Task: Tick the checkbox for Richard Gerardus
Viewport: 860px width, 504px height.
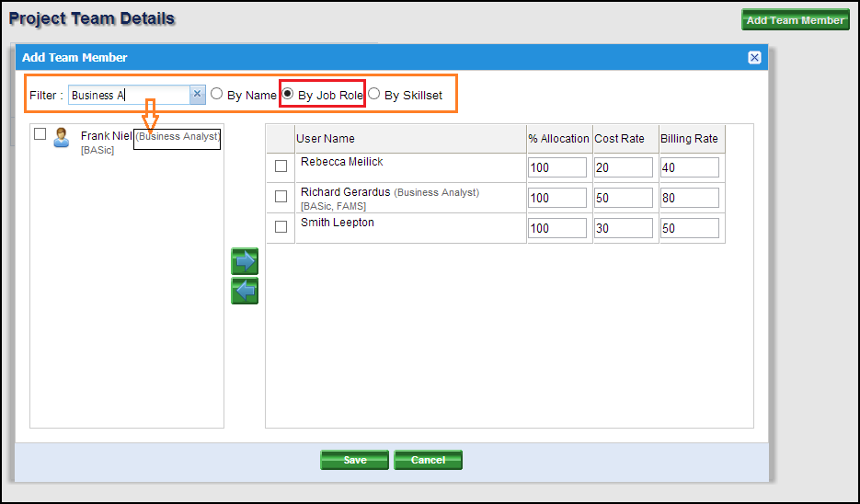Action: (x=281, y=197)
